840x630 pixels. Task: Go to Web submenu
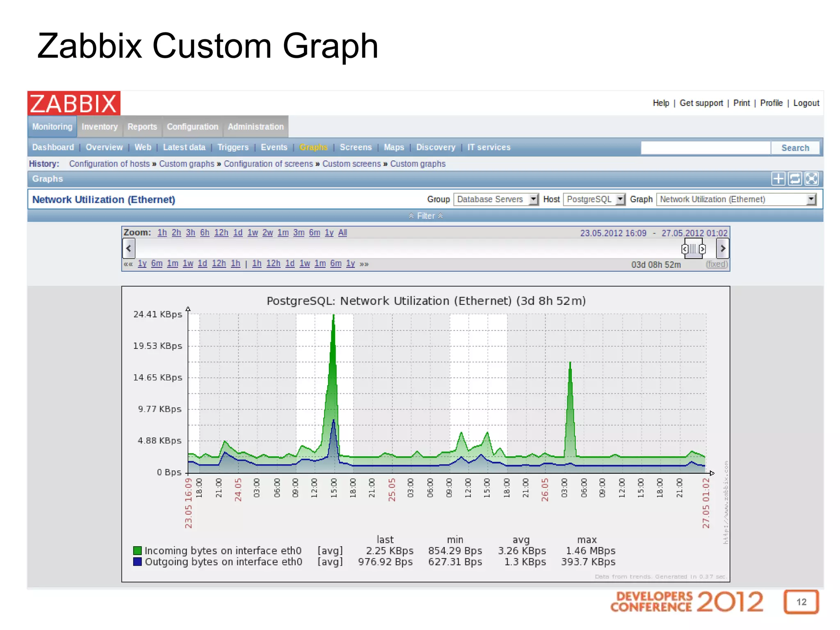click(x=143, y=147)
